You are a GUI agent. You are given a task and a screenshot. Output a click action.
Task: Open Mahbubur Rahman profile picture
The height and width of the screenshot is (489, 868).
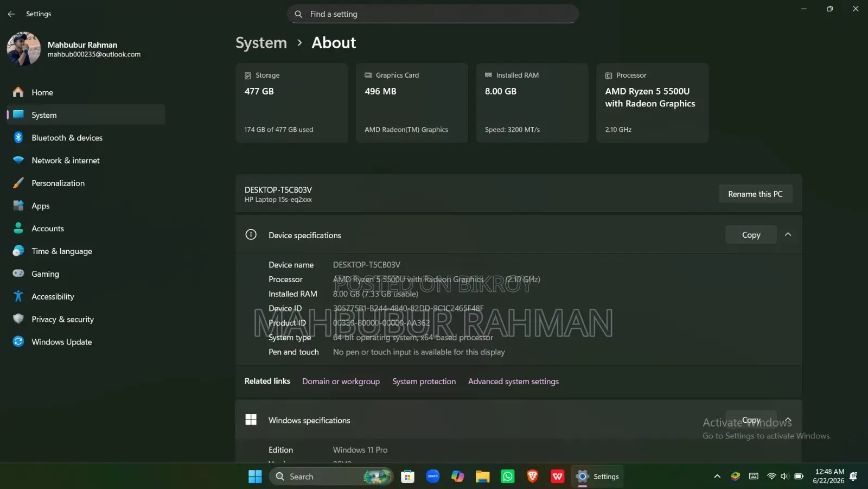pos(23,49)
